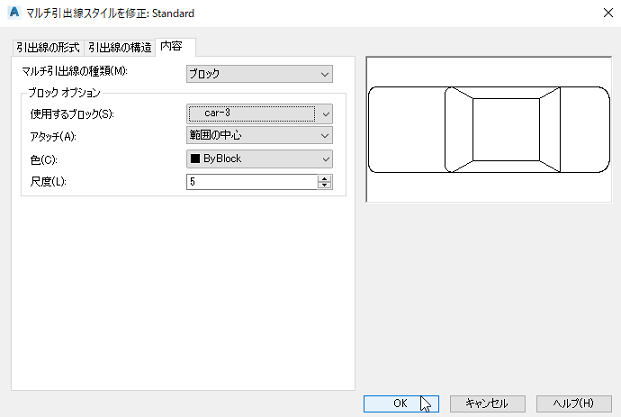
Task: Open the マルチ引出線の種類 dropdown
Action: point(259,74)
